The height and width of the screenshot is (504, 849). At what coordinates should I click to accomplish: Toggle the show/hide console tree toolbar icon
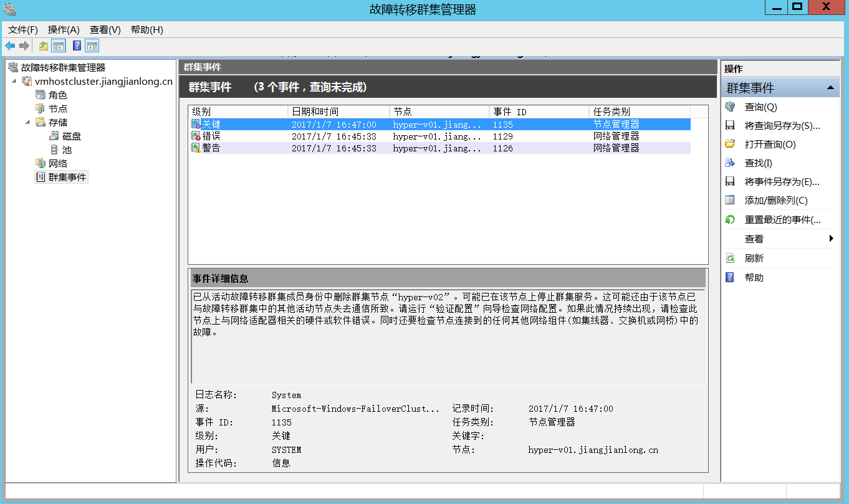tap(59, 45)
